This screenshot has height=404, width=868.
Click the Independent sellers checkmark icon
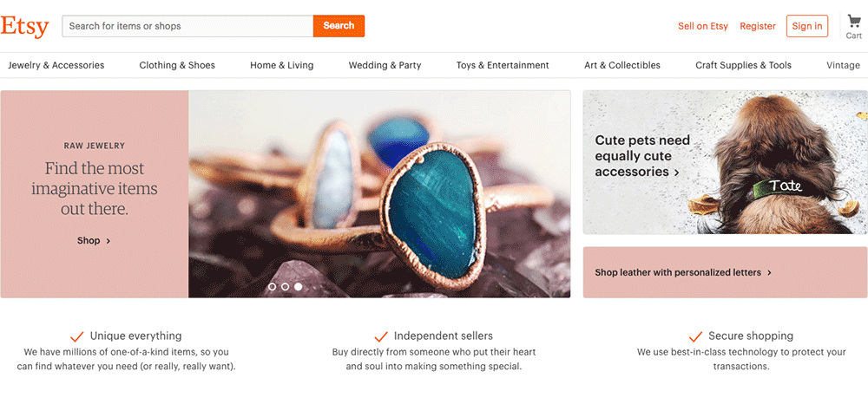[x=380, y=336]
